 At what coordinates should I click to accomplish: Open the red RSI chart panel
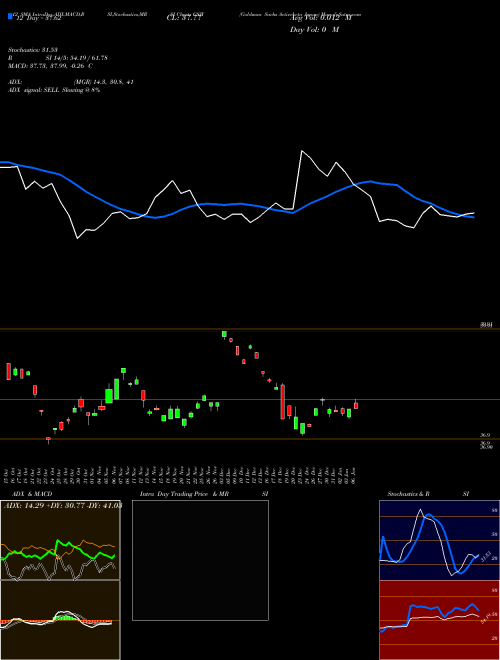[x=439, y=620]
